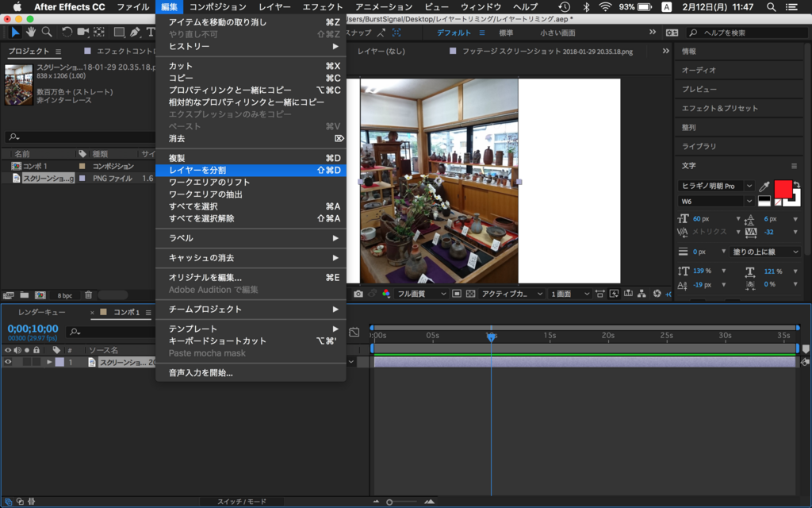Click the lavender label color of layer 1
This screenshot has width=812, height=508.
click(59, 362)
